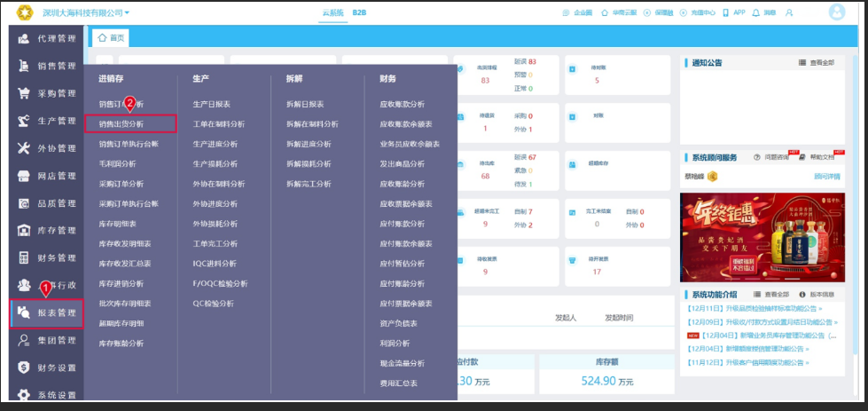Select the 首页 tab
This screenshot has width=868, height=411.
tap(111, 37)
